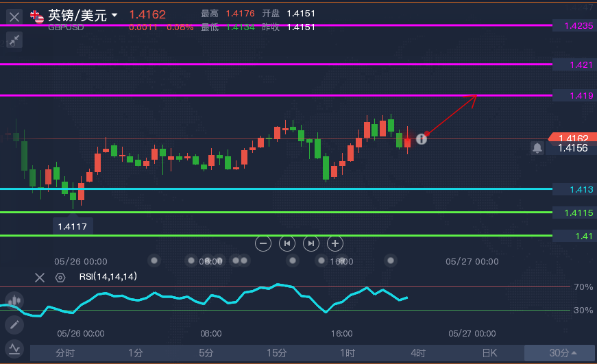Click the 1.4162 current price tag

coord(572,138)
